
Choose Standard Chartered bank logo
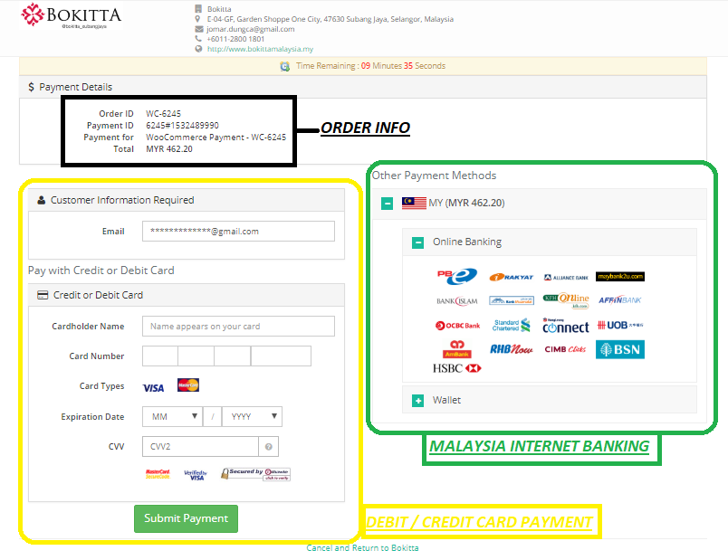(512, 326)
